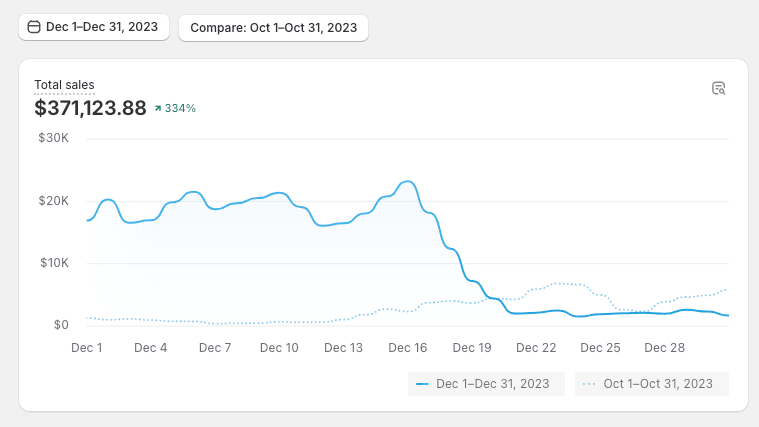The image size is (759, 427).
Task: Click the 334% change indicator
Action: point(180,108)
